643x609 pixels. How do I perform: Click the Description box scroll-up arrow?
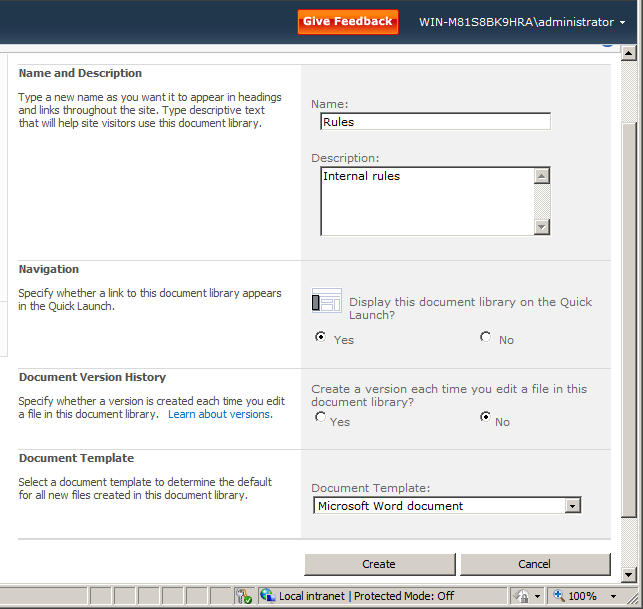pos(542,176)
